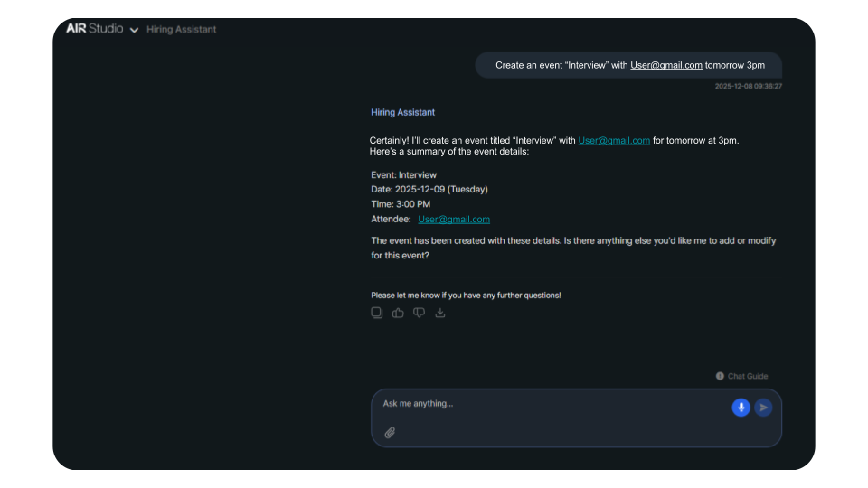Start voice input with microphone button
Viewport: 868px width, 488px height.
click(741, 408)
